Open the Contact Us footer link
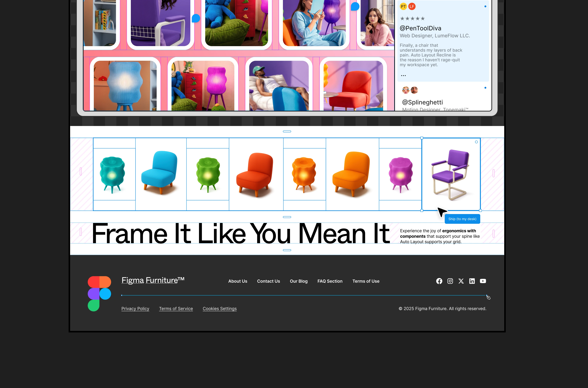 pyautogui.click(x=268, y=281)
